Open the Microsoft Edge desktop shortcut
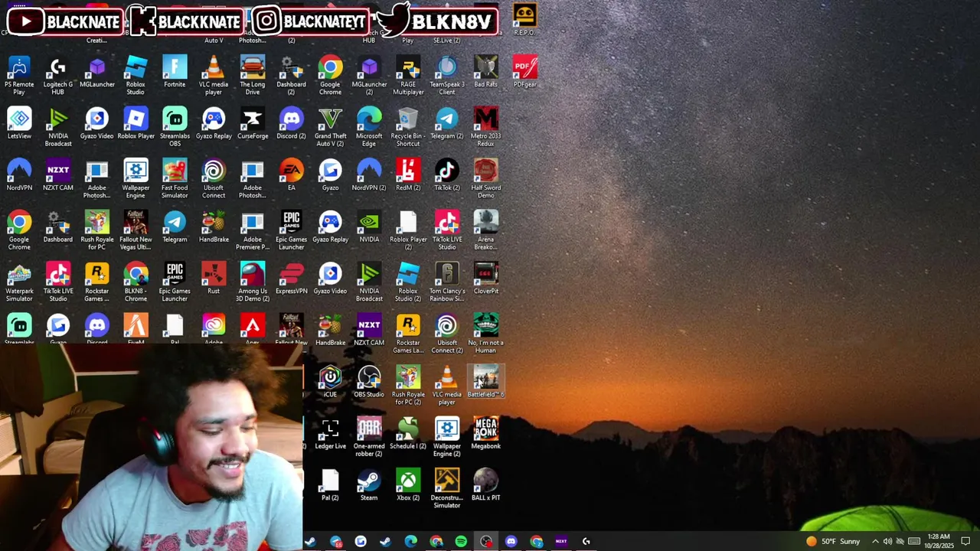 point(369,127)
